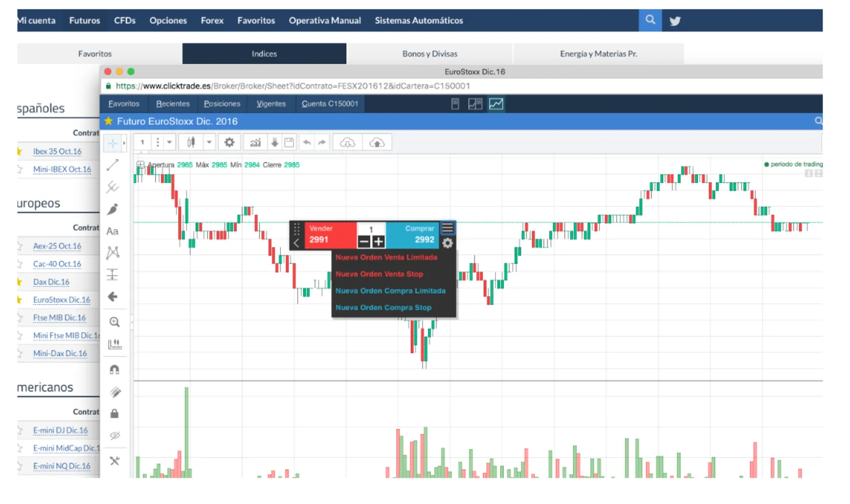Activate the zoom in magnifier tool

[115, 322]
